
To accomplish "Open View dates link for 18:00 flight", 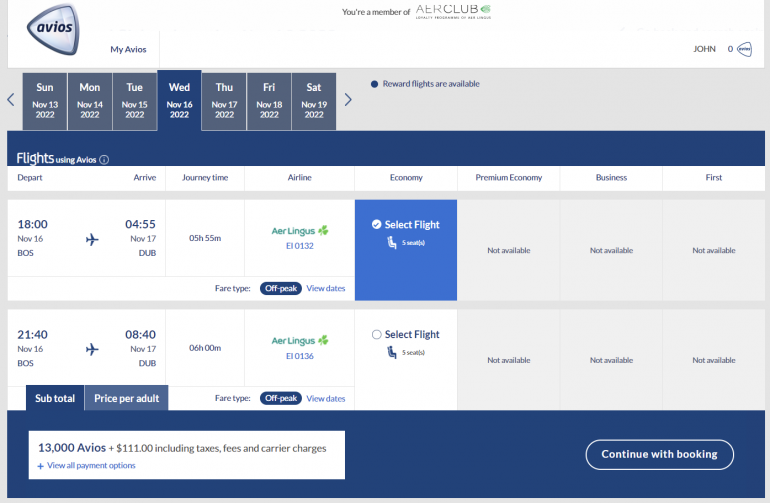I will [x=325, y=288].
